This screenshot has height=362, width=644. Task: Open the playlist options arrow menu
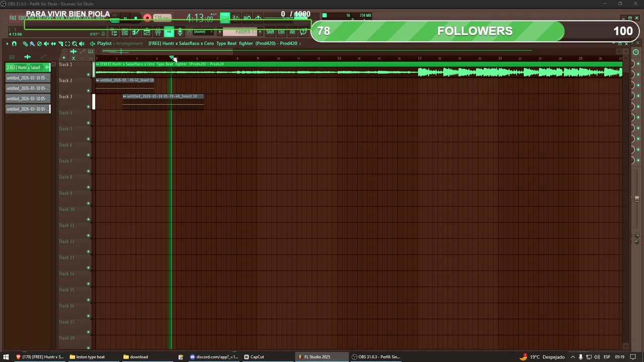(x=7, y=44)
